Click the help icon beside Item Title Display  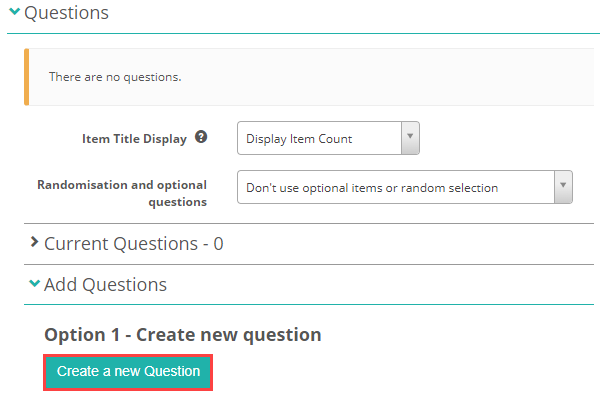pyautogui.click(x=201, y=138)
